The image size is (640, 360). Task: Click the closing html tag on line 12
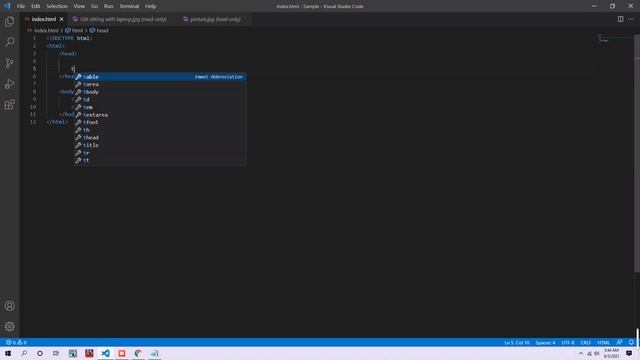[x=57, y=122]
